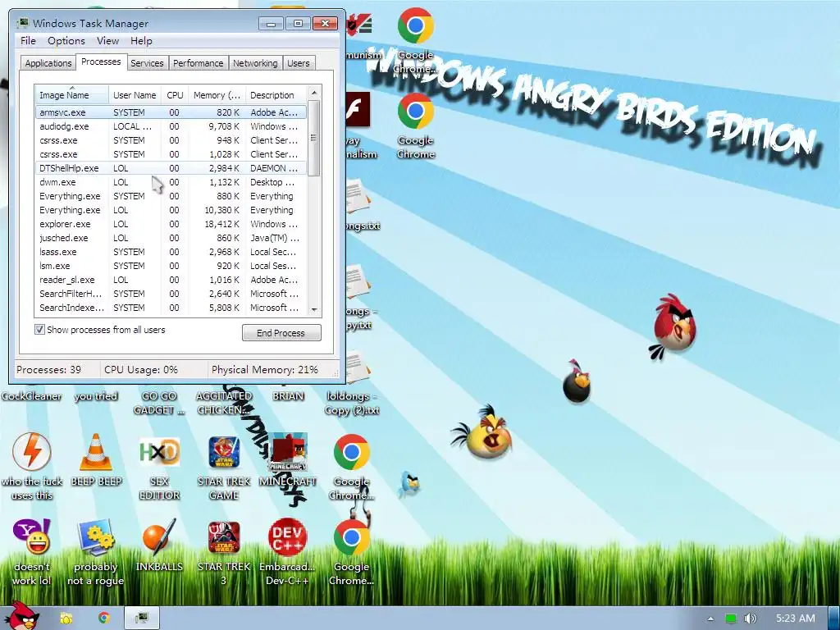Open Google Chrome icon beside the Flash icon
The height and width of the screenshot is (630, 840).
(x=415, y=126)
